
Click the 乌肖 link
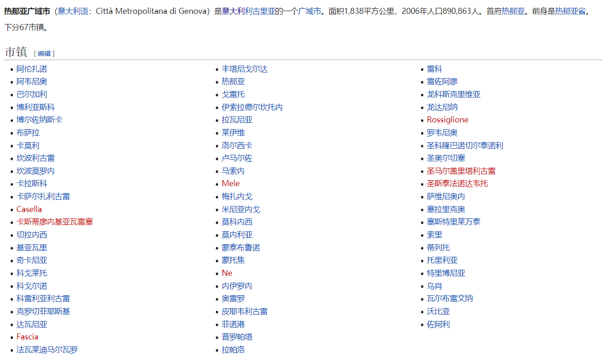click(x=435, y=286)
